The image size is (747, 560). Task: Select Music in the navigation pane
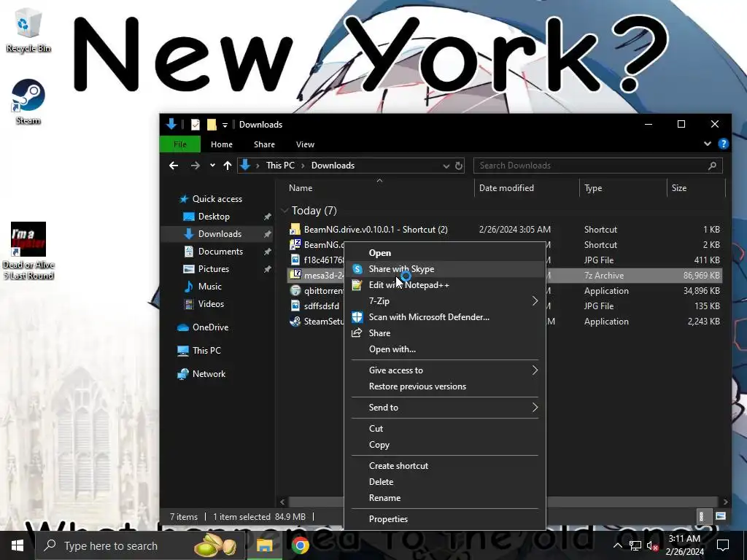coord(209,286)
